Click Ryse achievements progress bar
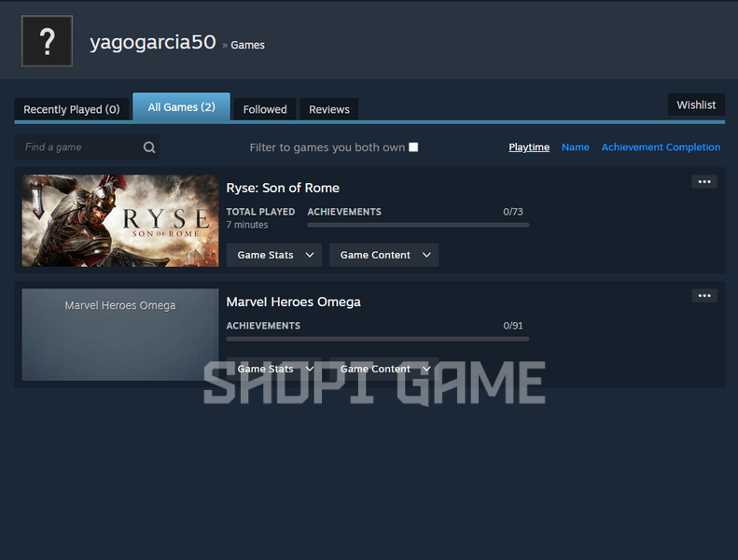Image resolution: width=738 pixels, height=560 pixels. (x=418, y=225)
